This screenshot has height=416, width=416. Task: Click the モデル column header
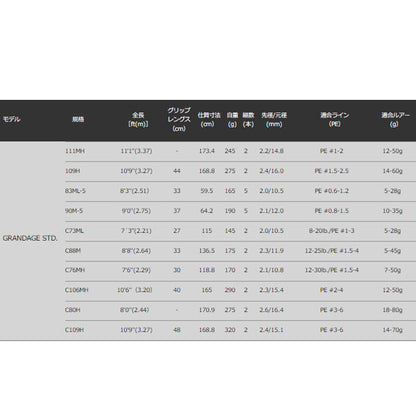tap(12, 119)
